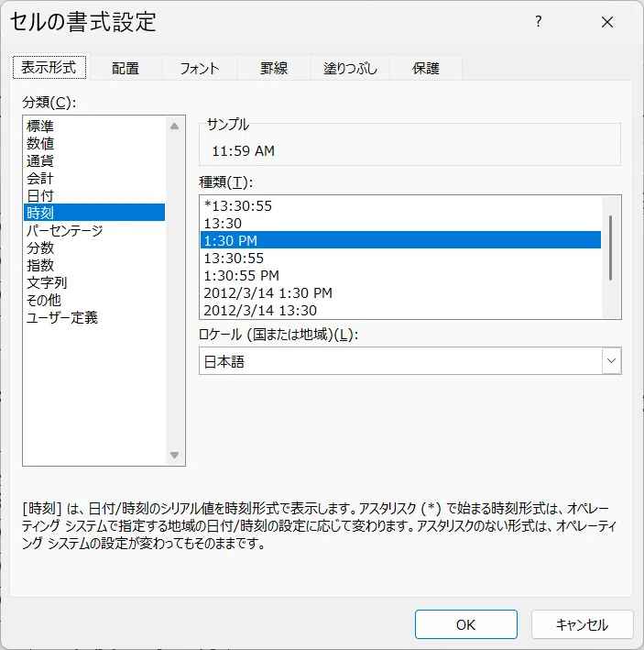Open dialog help with the ? icon
This screenshot has width=644, height=650.
click(x=538, y=22)
